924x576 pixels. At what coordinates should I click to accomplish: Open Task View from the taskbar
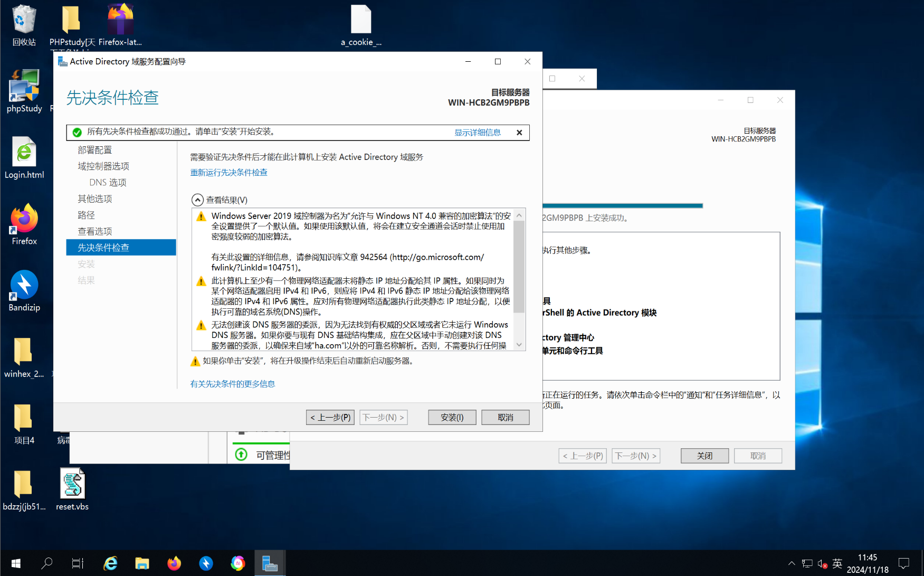pos(78,563)
